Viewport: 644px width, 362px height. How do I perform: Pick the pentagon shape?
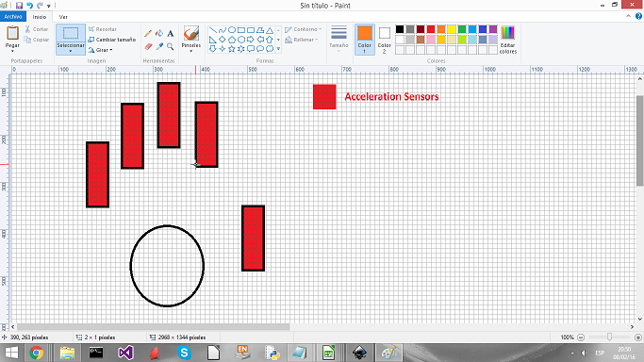tap(232, 40)
